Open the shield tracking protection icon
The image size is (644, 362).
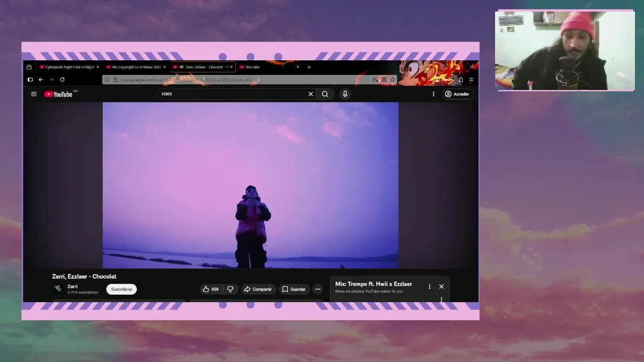[107, 80]
